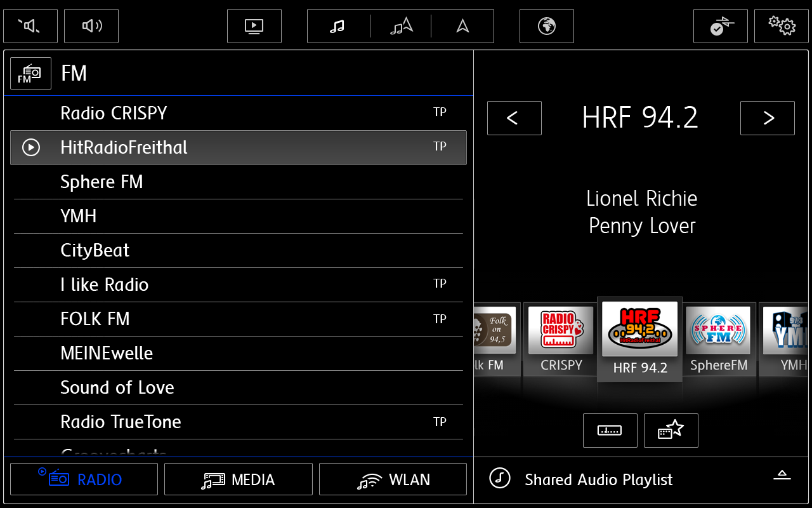Raise the volume with the speaker-up icon
The image size is (812, 508).
(91, 26)
